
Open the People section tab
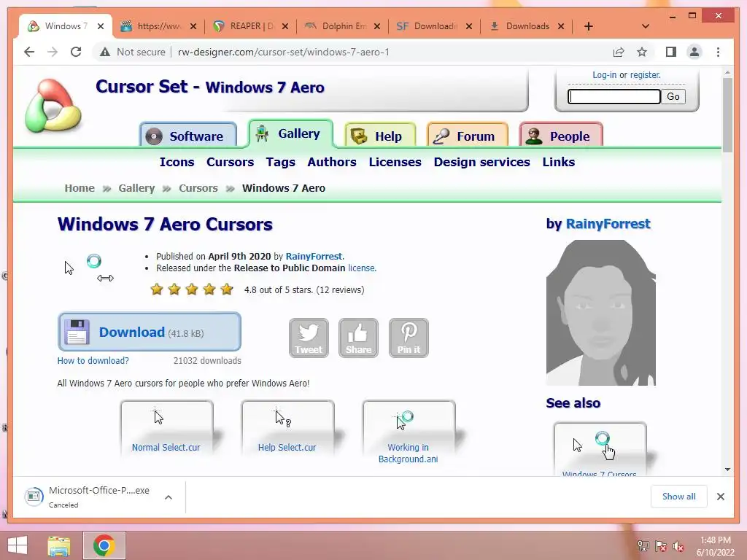click(561, 136)
